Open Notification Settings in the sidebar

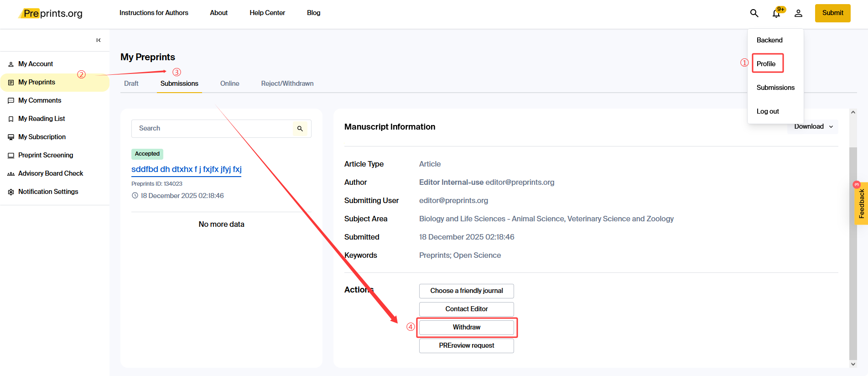pos(48,192)
